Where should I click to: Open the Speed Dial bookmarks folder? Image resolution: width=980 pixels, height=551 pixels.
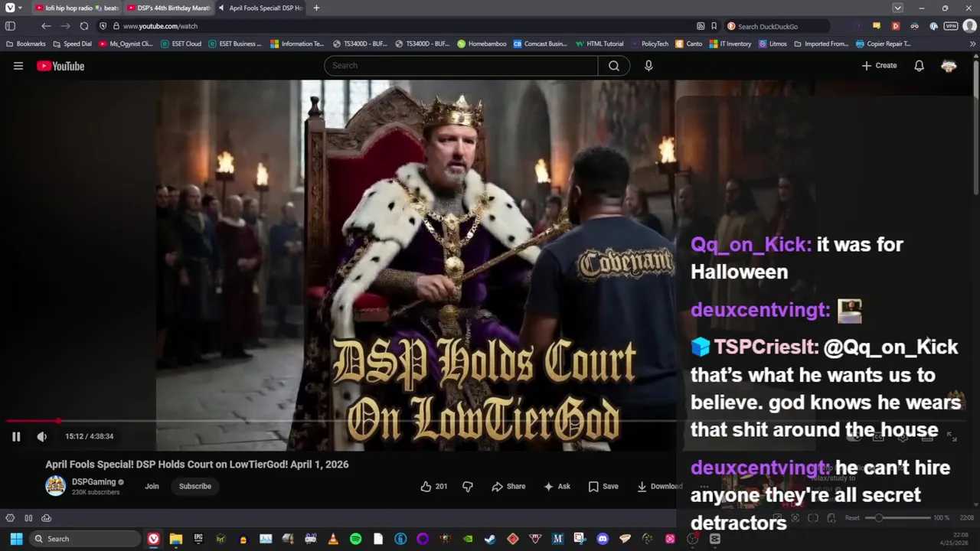point(72,44)
